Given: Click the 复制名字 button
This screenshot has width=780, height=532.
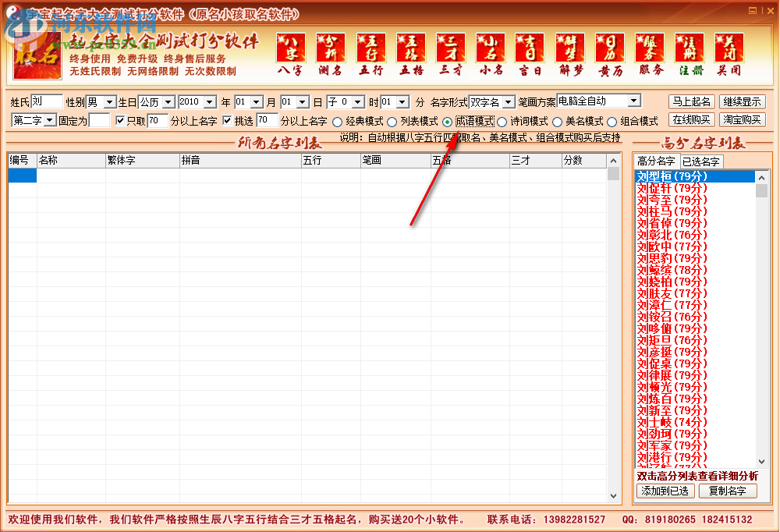Looking at the screenshot, I should [x=727, y=491].
